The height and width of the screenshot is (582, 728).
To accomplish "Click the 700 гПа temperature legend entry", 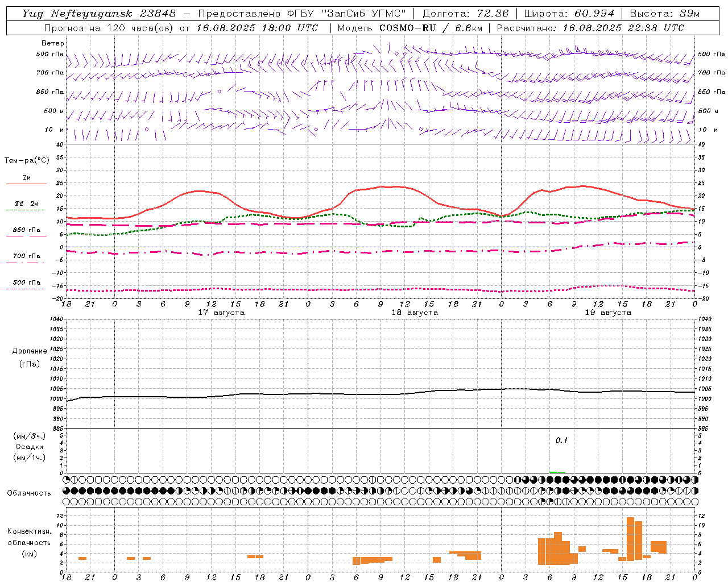I will point(26,256).
